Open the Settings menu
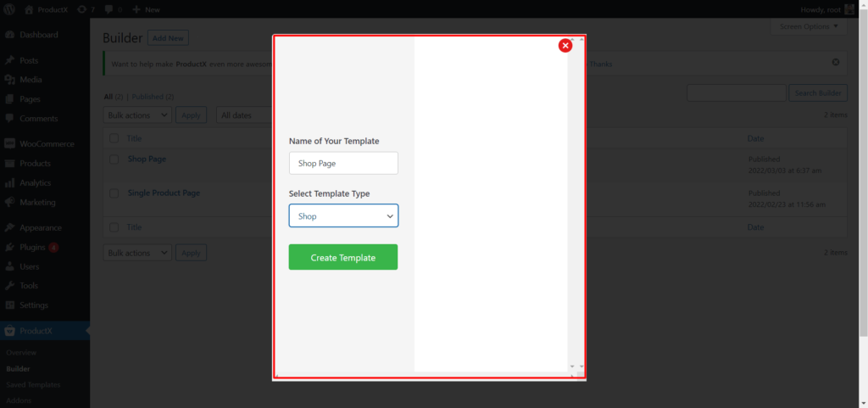This screenshot has height=408, width=868. (x=34, y=305)
